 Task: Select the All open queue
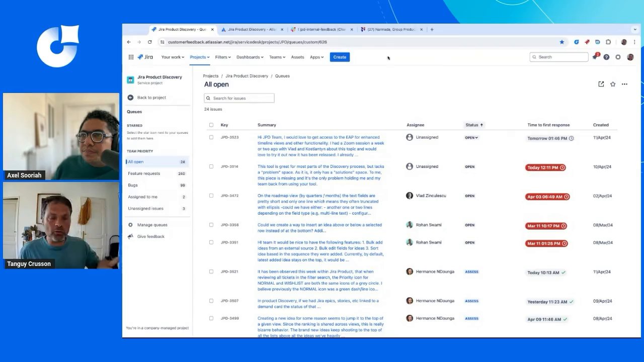point(156,162)
